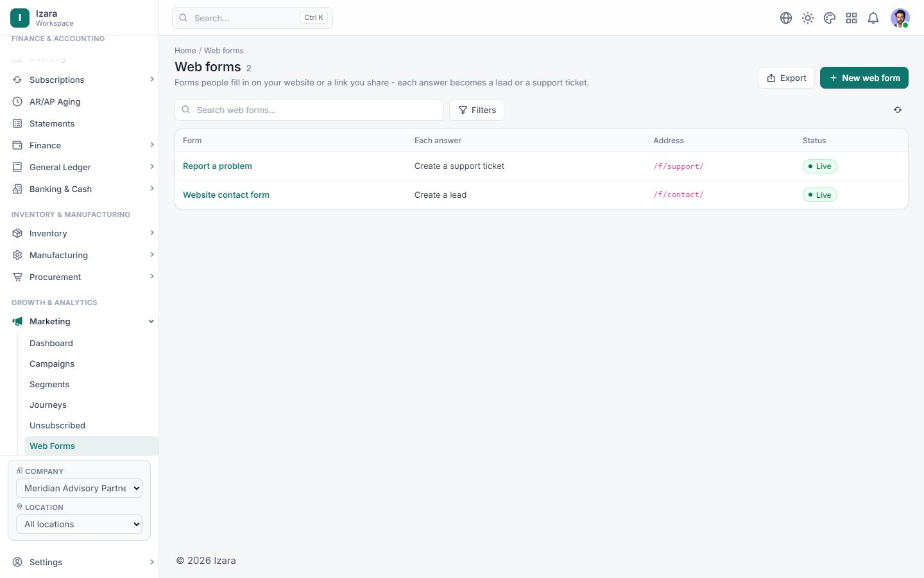
Task: Open the Marketing Dashboard page
Action: pos(51,343)
